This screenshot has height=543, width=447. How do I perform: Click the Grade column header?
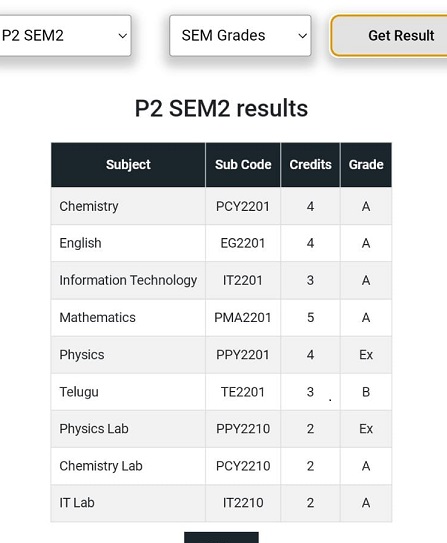366,165
